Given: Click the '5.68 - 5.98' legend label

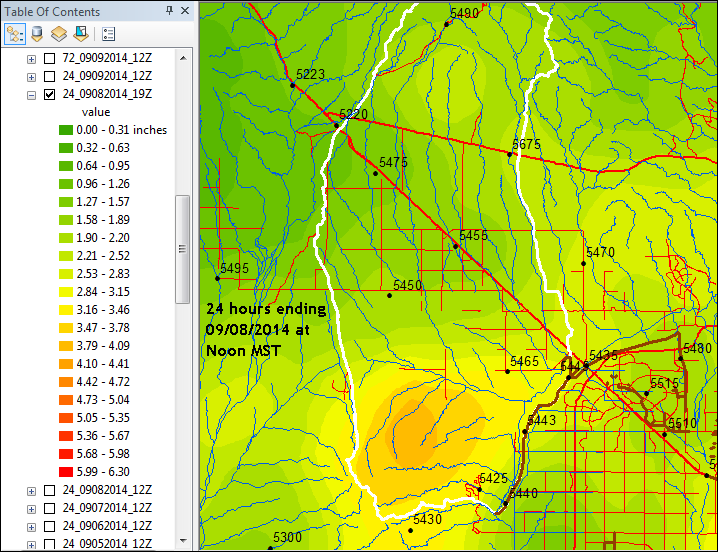Looking at the screenshot, I should click(103, 454).
